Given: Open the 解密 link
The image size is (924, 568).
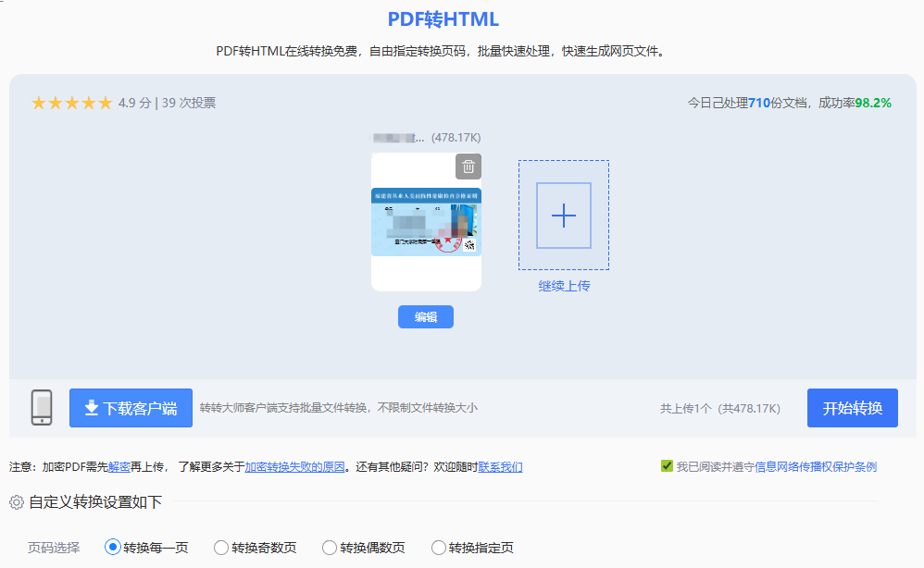Looking at the screenshot, I should pyautogui.click(x=119, y=467).
